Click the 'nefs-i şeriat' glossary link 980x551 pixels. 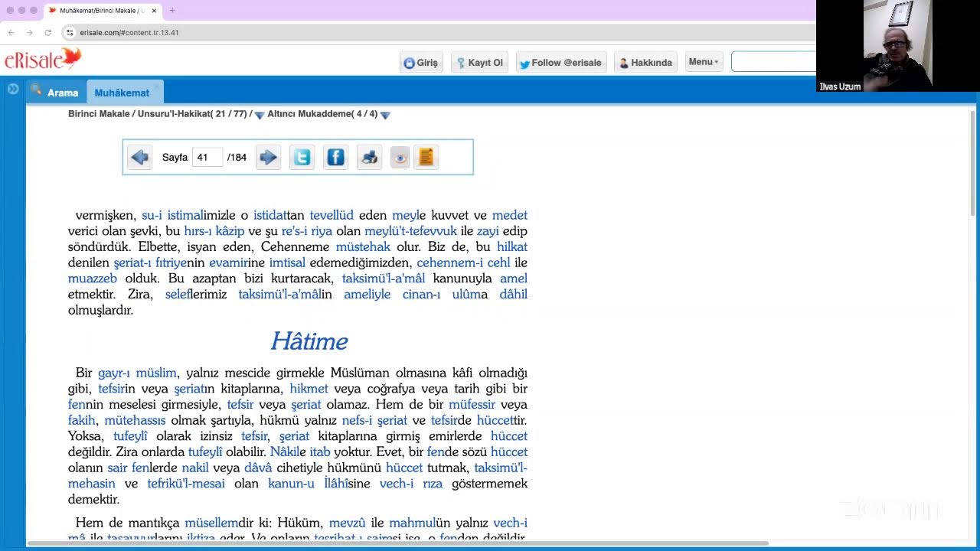374,420
